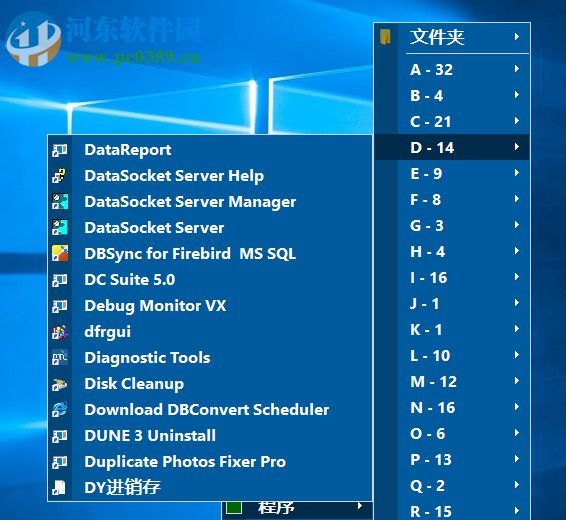Launch Disk Cleanup entry

[x=210, y=384]
